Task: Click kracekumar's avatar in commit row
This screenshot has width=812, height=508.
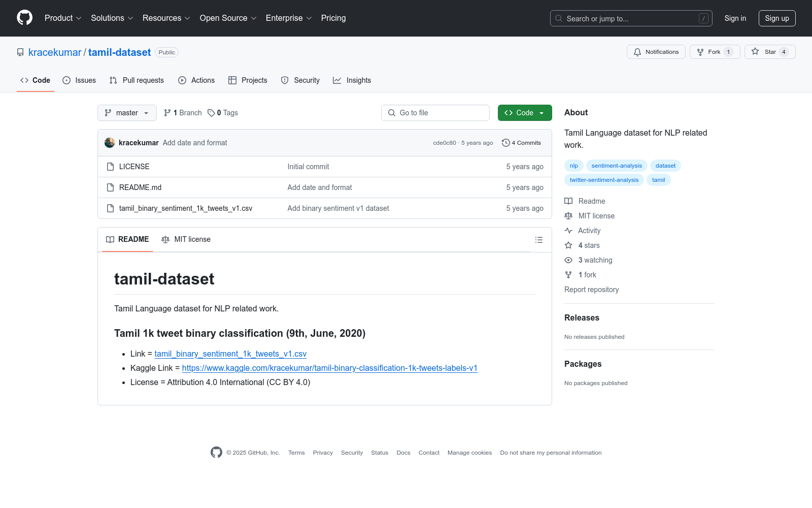Action: tap(110, 143)
